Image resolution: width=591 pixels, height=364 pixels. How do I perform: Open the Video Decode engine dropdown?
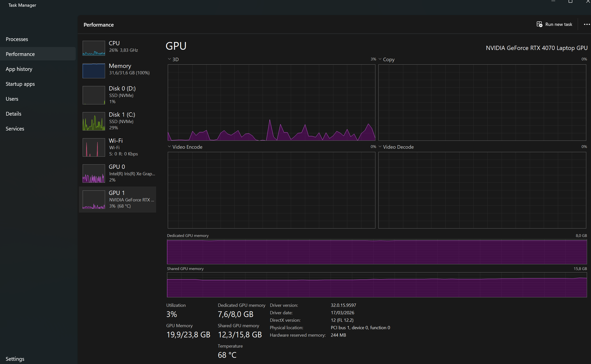click(x=380, y=147)
